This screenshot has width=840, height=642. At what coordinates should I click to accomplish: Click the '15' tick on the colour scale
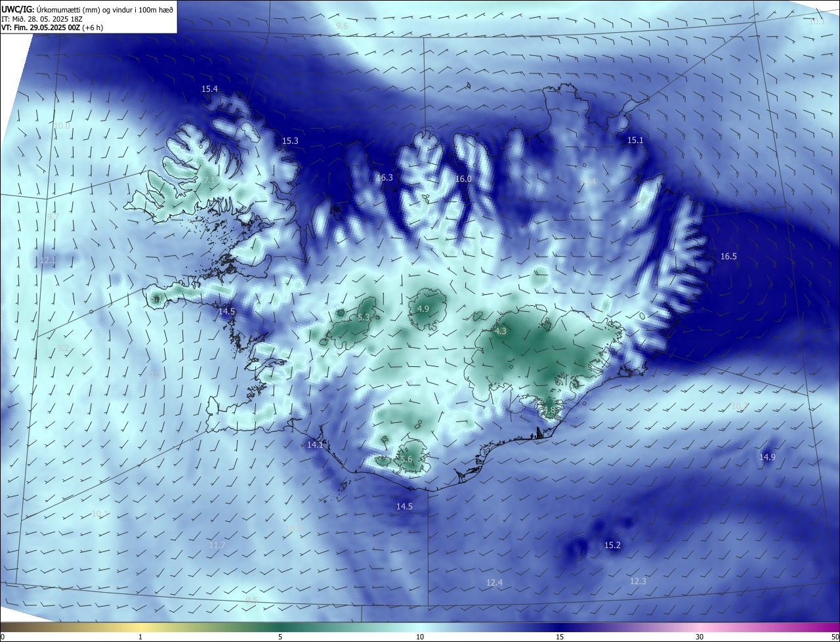pyautogui.click(x=560, y=637)
